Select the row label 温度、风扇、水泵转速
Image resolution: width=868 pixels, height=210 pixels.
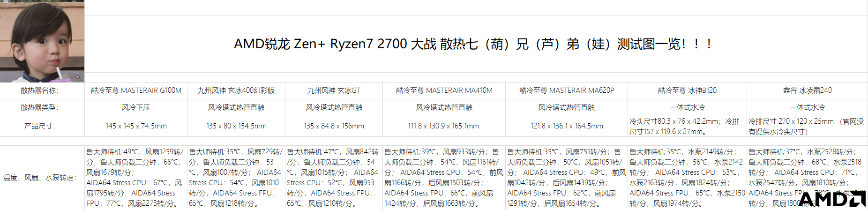point(42,178)
